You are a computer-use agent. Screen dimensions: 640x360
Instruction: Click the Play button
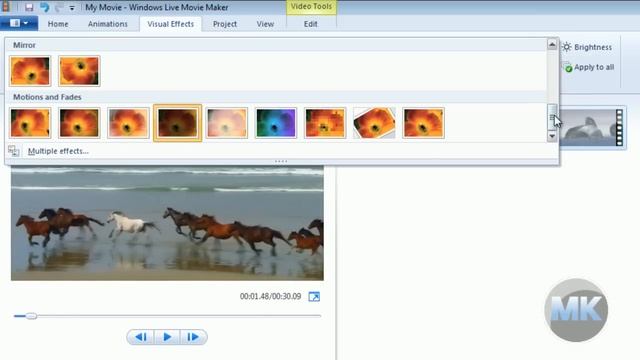click(x=167, y=337)
